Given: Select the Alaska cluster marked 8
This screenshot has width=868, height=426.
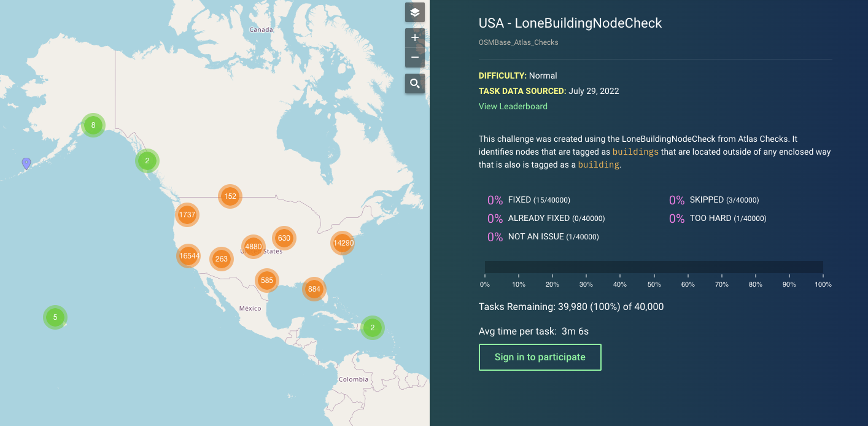Looking at the screenshot, I should point(93,125).
